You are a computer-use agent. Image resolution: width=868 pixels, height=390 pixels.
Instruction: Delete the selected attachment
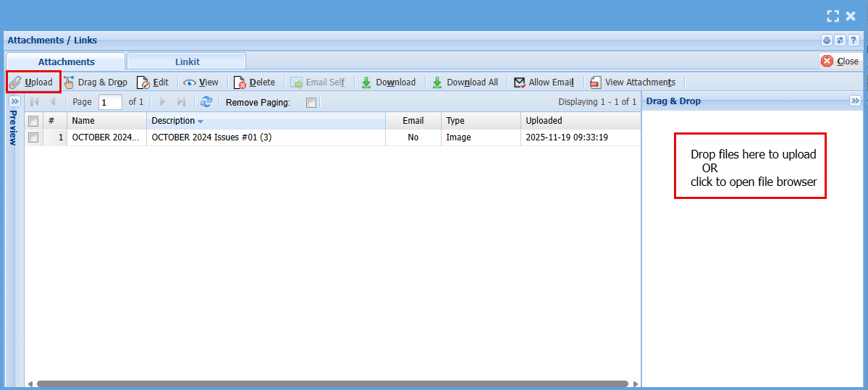point(254,82)
